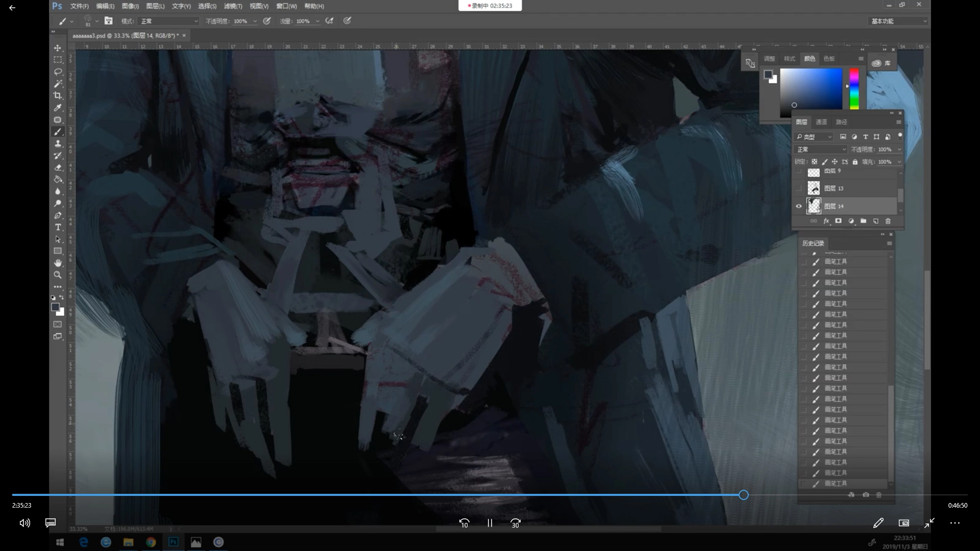Select the Type tool
The height and width of the screenshot is (551, 980).
coord(58,228)
